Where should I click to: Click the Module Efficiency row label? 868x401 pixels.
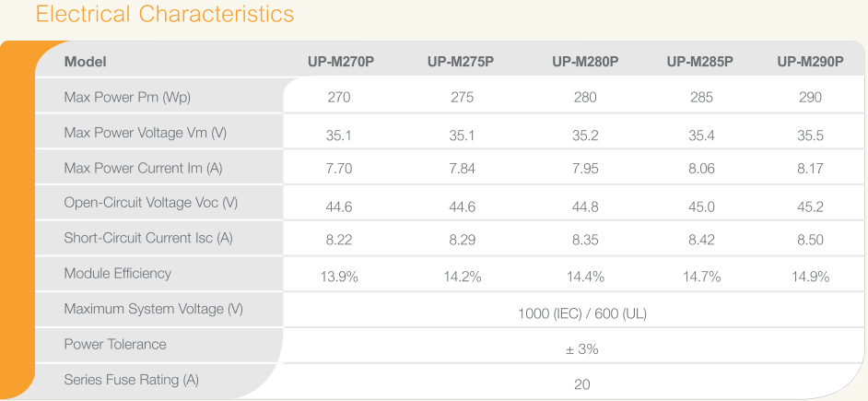click(x=117, y=274)
